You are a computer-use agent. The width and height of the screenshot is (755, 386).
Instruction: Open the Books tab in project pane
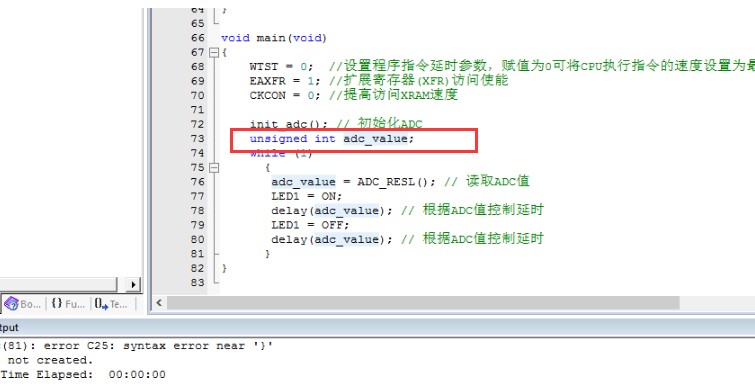[22, 304]
